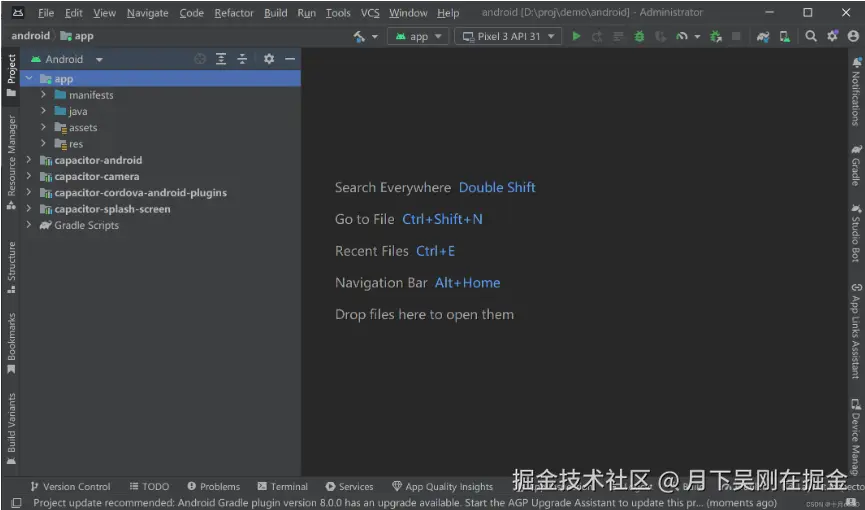The height and width of the screenshot is (510, 865).
Task: Start debugging with the green bug icon
Action: click(x=639, y=36)
